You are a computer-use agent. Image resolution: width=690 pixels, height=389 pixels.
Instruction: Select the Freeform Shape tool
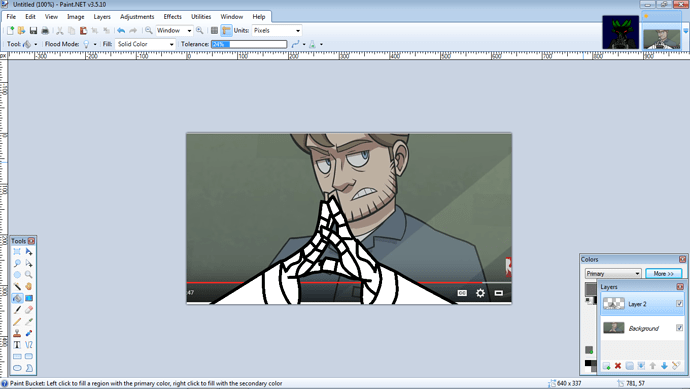pos(29,368)
